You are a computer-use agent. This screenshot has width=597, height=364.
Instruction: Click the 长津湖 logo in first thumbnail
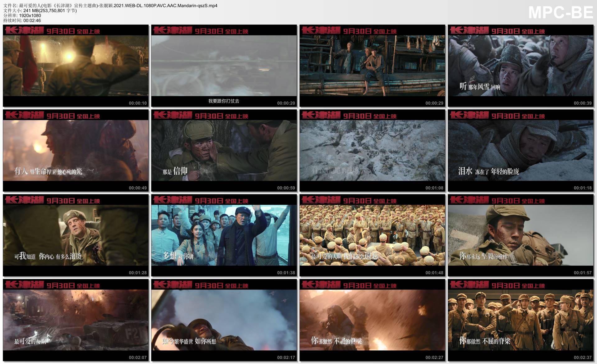[24, 30]
